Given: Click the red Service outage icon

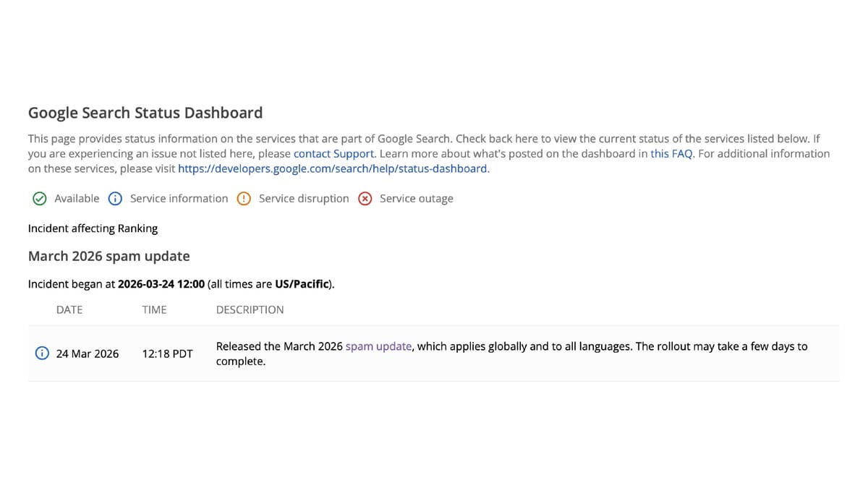Looking at the screenshot, I should tap(365, 198).
